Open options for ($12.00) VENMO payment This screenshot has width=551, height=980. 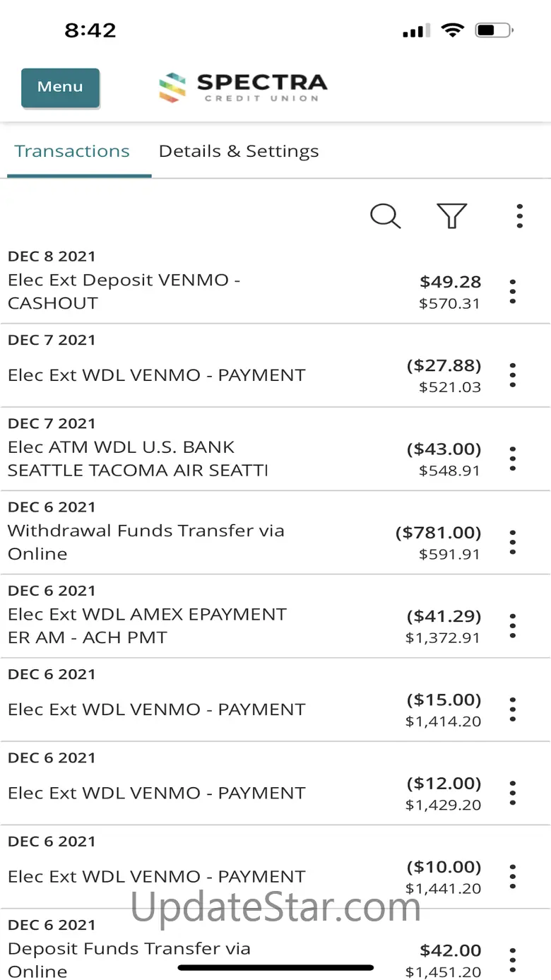tap(513, 793)
